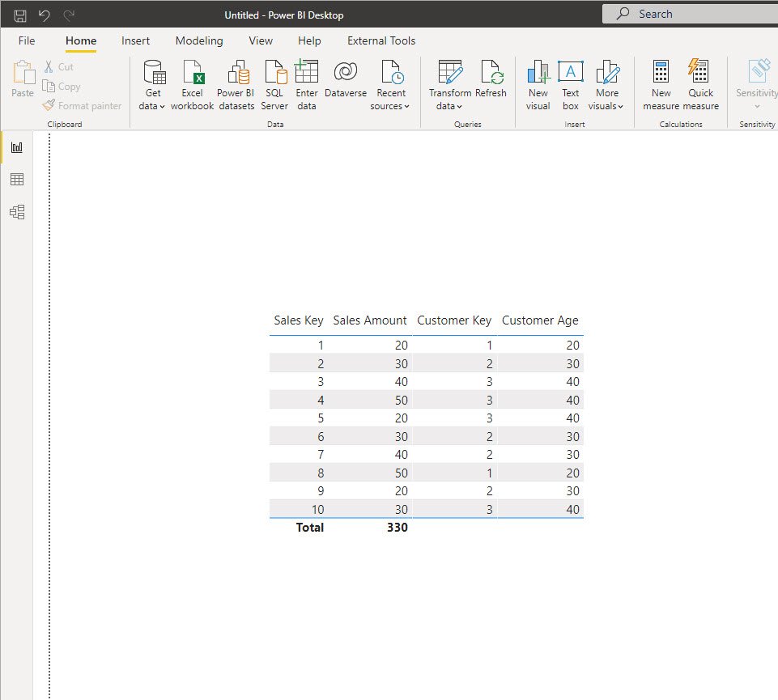
Task: Open Recent sources list
Action: pos(390,85)
